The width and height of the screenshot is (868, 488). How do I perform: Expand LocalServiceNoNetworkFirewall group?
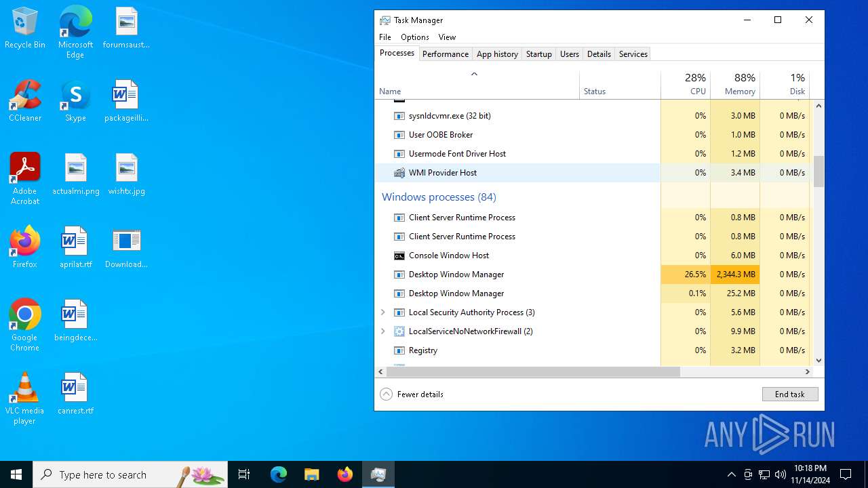pos(383,331)
